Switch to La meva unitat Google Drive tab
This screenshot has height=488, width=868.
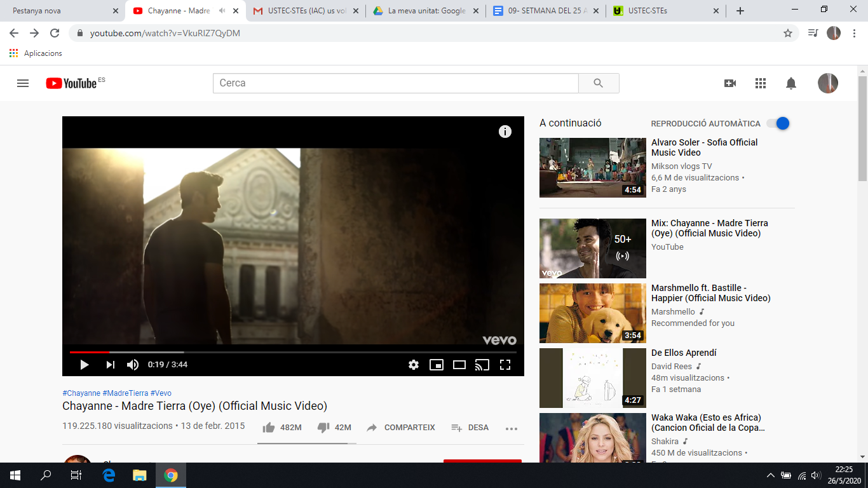[x=425, y=11]
